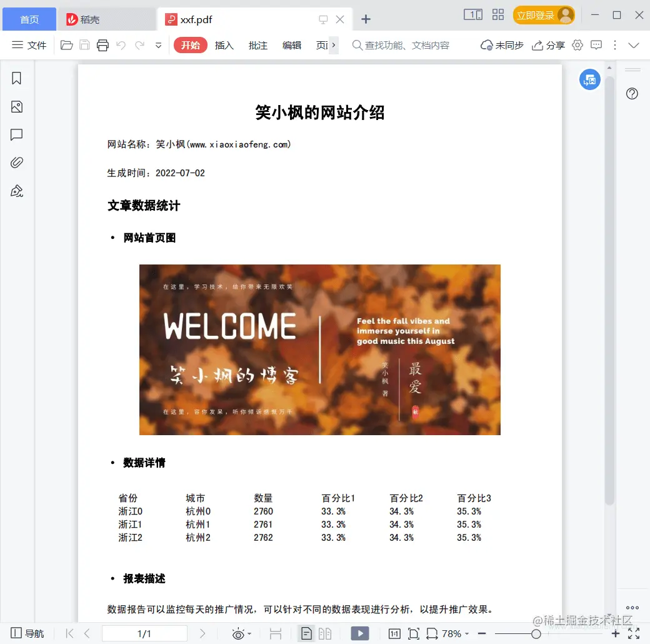Select the 插入 ribbon tab

click(224, 45)
